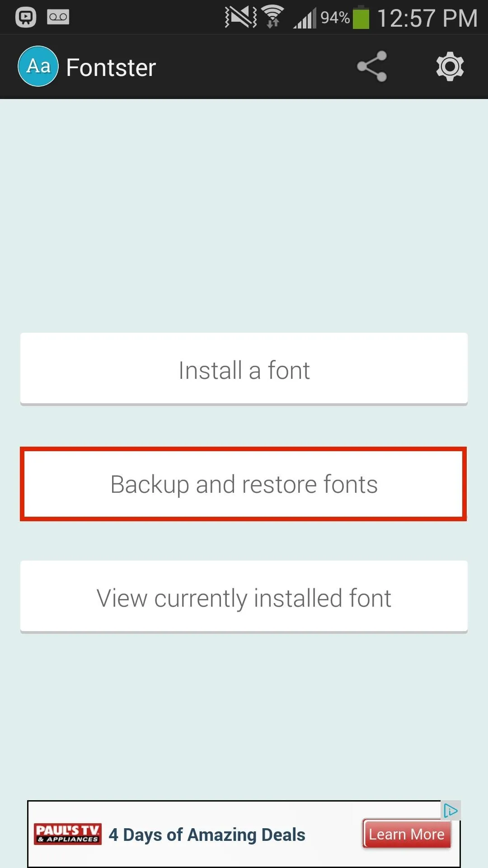Open the 4 Days of Amazing Deals ad

(x=207, y=835)
